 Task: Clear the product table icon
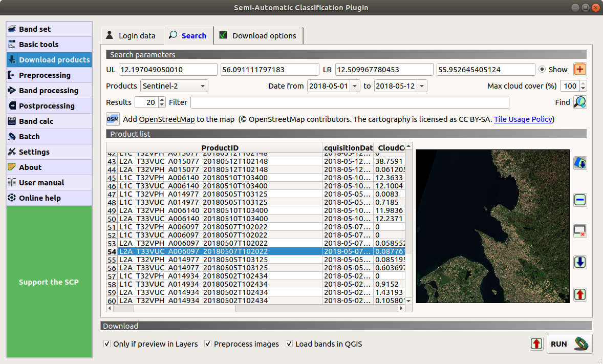[580, 232]
